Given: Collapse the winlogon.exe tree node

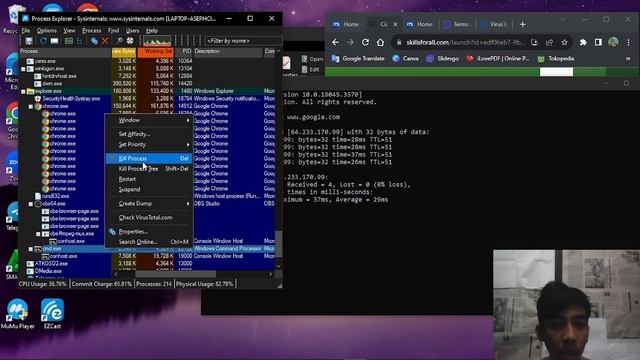Looking at the screenshot, I should pos(23,69).
